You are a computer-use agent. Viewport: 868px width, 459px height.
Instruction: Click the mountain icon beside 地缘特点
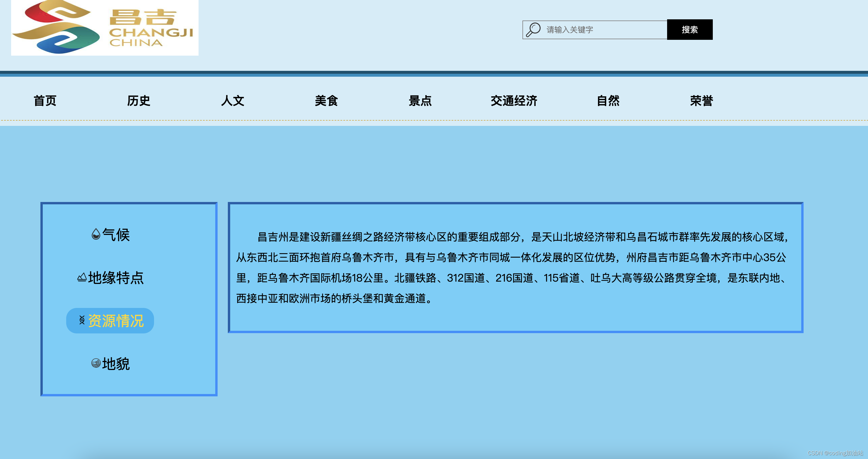point(82,278)
